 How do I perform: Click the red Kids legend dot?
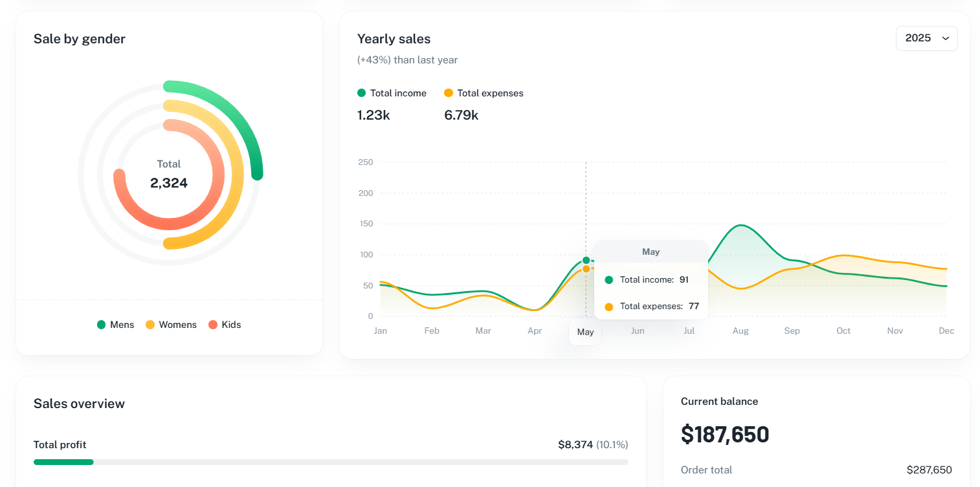pyautogui.click(x=213, y=325)
